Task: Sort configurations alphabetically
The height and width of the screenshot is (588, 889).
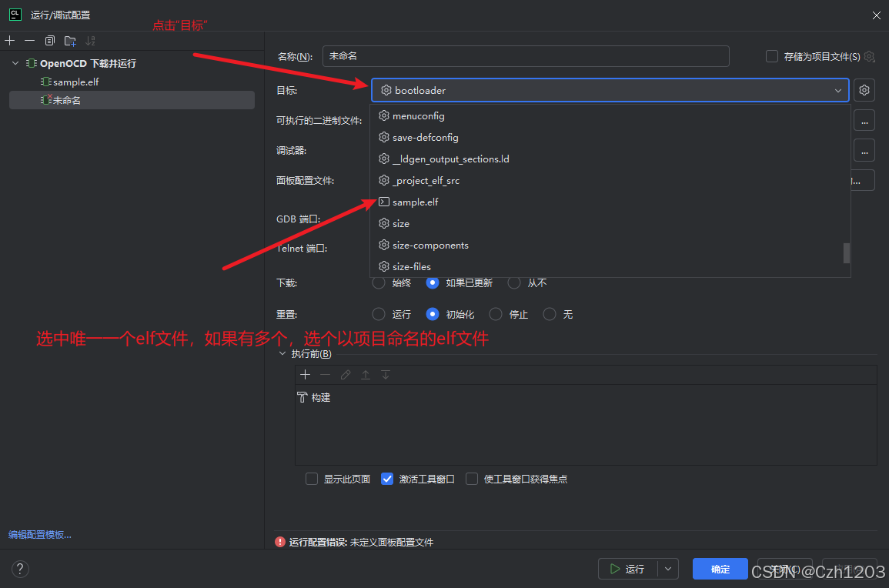Action: pos(90,40)
